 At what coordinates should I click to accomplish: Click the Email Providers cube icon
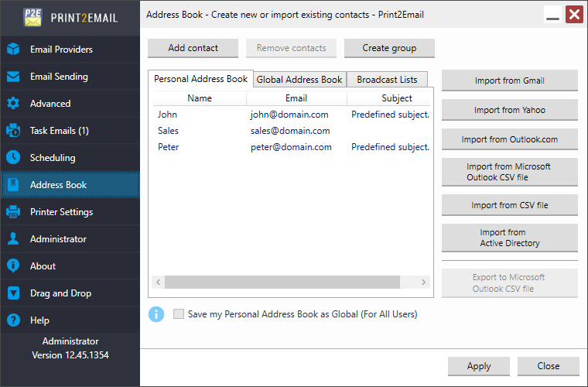(x=13, y=50)
